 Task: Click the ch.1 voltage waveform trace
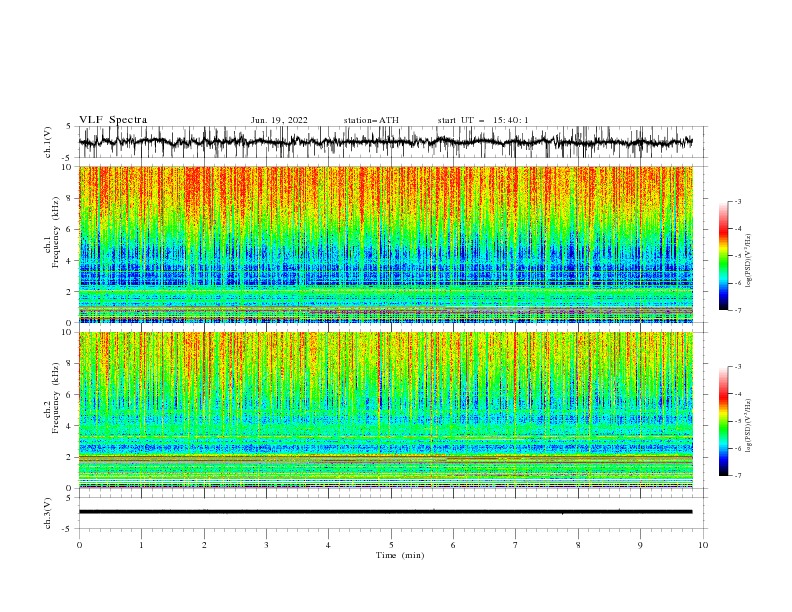pos(385,142)
